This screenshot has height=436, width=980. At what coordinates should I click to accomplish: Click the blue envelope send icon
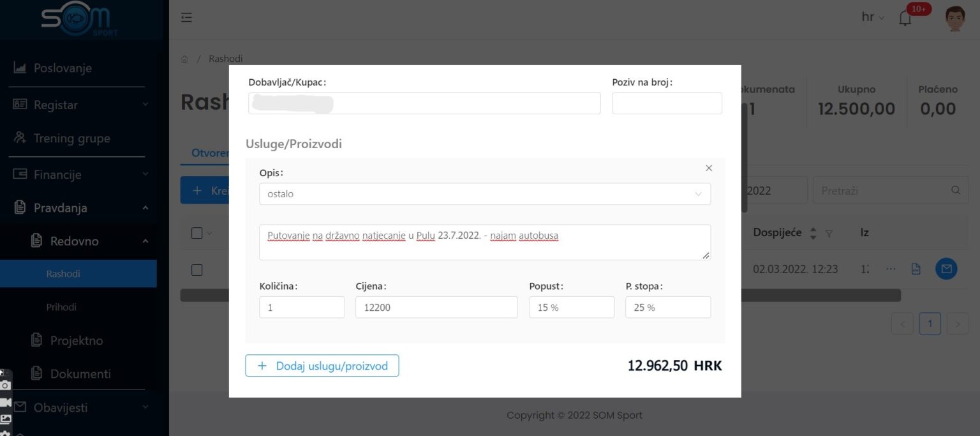click(946, 269)
